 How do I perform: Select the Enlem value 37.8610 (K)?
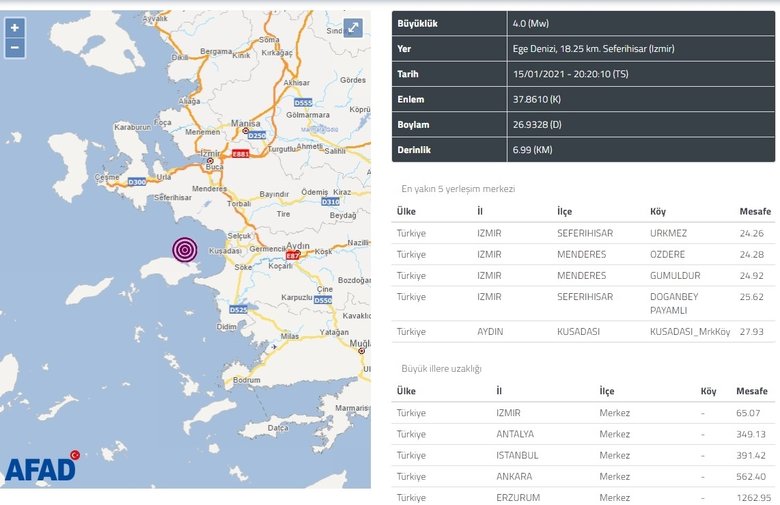[x=537, y=100]
